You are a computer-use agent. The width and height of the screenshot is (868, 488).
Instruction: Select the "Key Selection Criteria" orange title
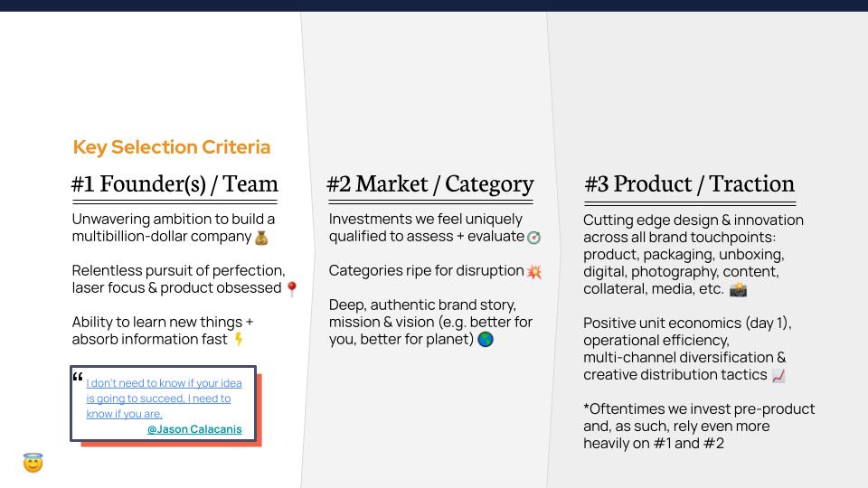point(172,147)
